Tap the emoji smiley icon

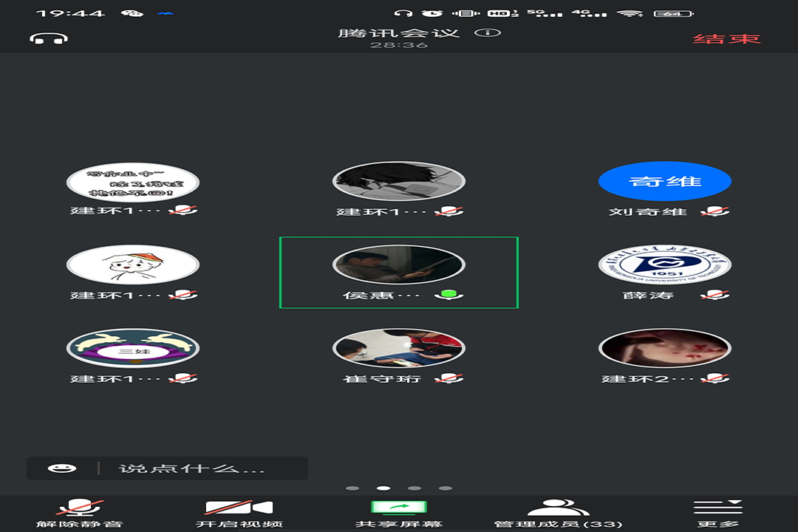[x=62, y=468]
